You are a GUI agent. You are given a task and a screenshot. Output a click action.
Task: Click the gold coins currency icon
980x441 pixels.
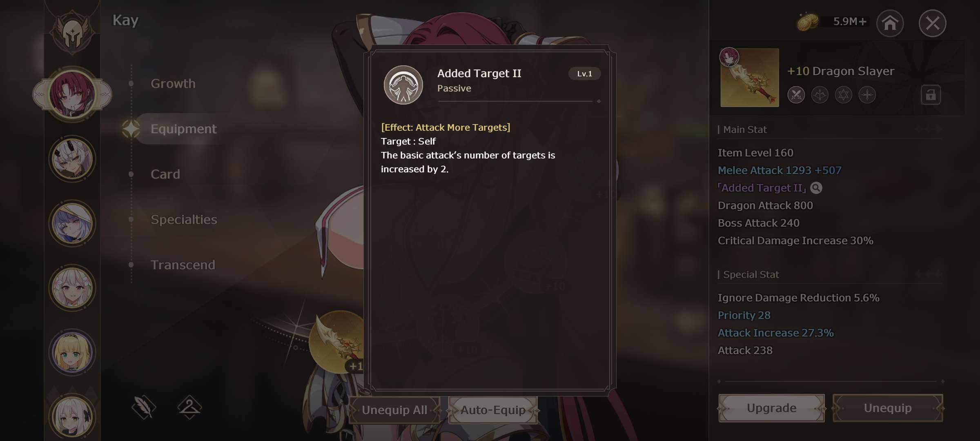(x=807, y=22)
